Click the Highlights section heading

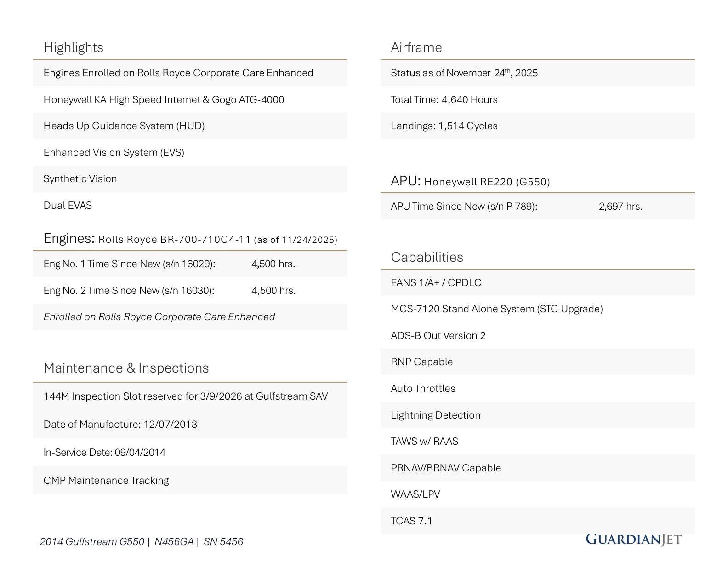pos(74,47)
